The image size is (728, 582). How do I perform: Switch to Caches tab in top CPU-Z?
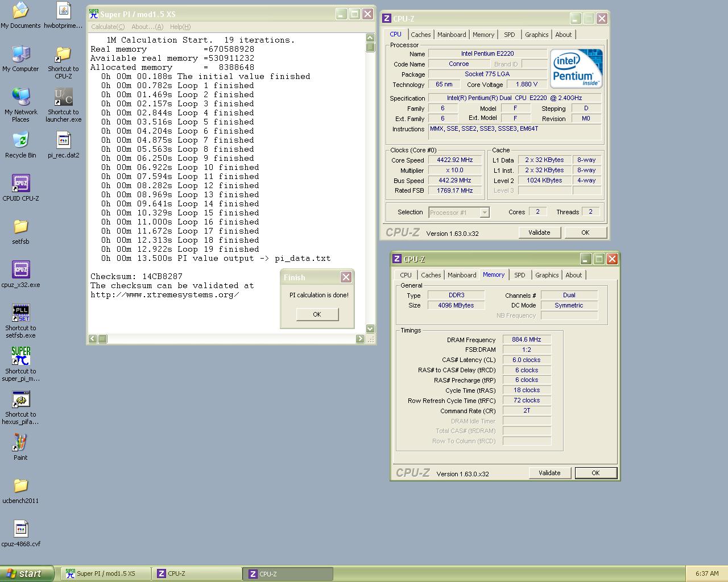(x=421, y=35)
